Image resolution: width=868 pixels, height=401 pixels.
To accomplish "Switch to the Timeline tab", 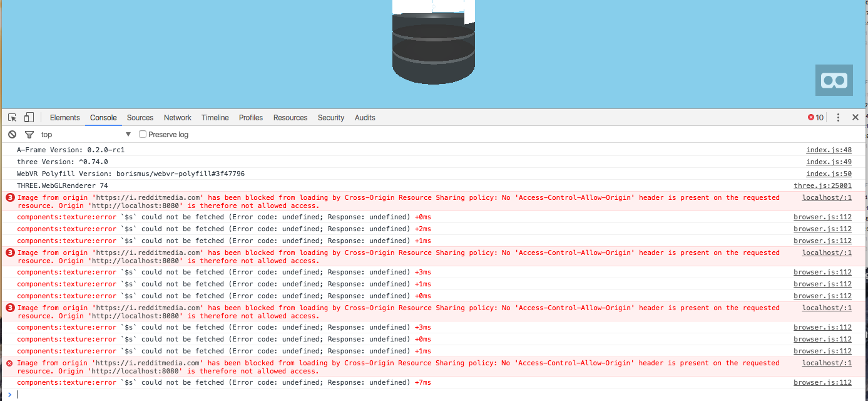I will point(215,117).
